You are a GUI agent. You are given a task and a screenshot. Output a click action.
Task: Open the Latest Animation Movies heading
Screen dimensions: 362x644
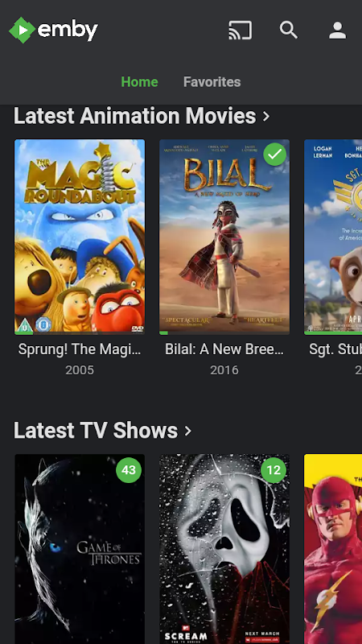[x=134, y=116]
